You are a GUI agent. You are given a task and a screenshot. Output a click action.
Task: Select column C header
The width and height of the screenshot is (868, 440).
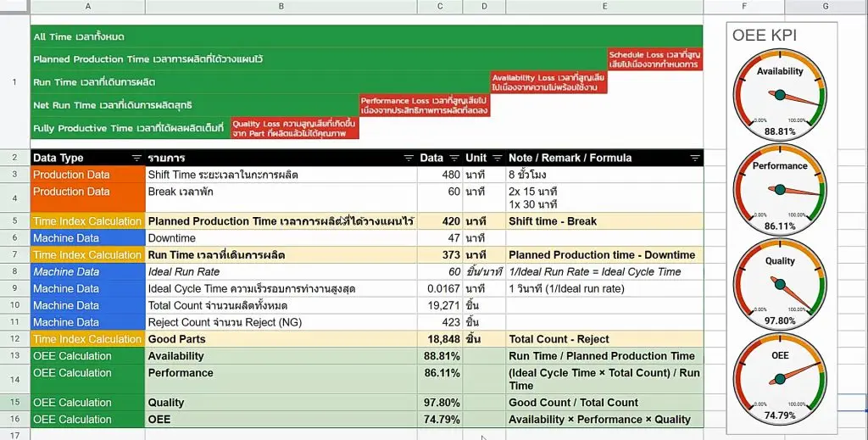[x=440, y=7]
